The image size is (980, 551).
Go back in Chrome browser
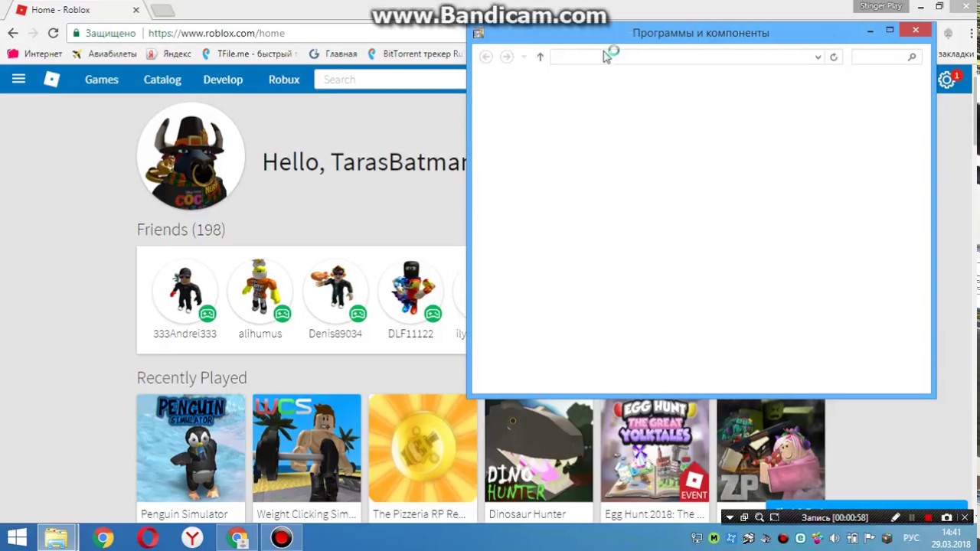coord(13,33)
